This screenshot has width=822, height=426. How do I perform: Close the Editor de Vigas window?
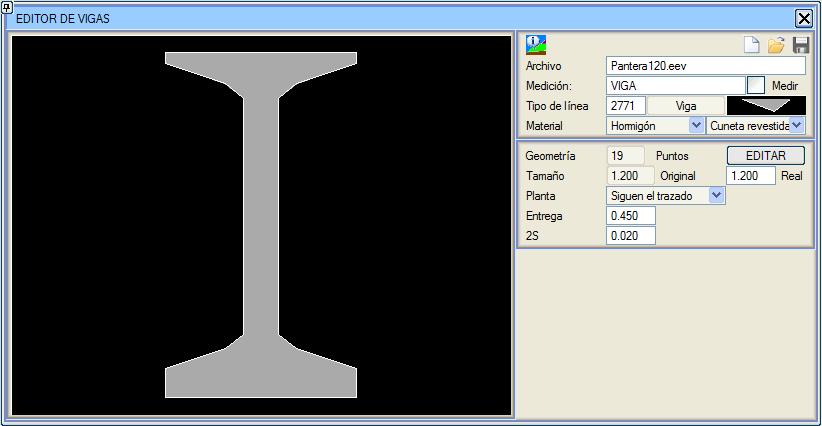click(x=804, y=19)
